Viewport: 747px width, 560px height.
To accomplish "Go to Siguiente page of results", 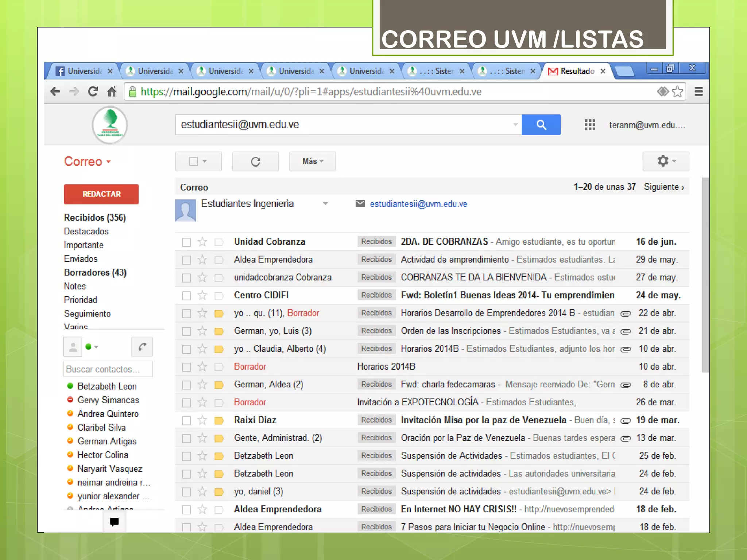I will 664,187.
